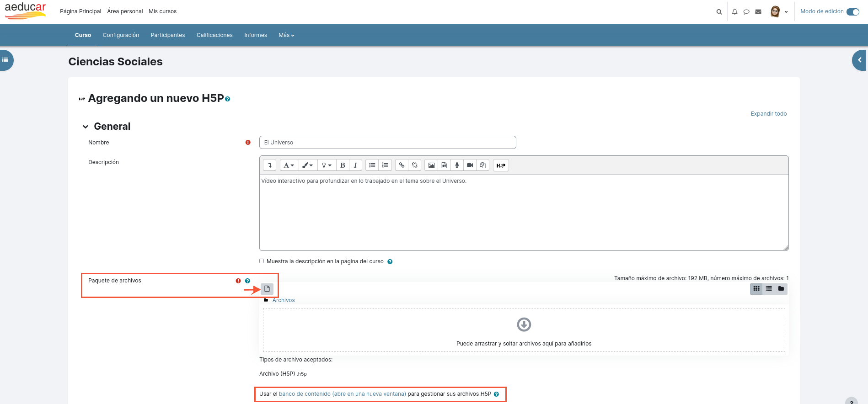Go to the Participantes tab
868x404 pixels.
tap(168, 35)
